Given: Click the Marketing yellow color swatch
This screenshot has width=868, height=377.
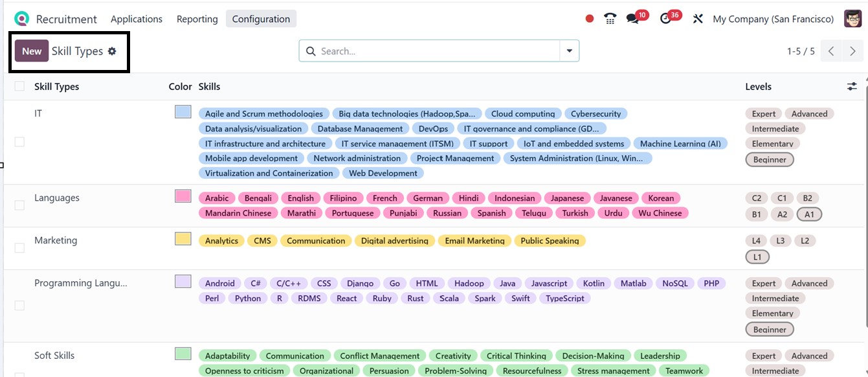Looking at the screenshot, I should point(183,239).
